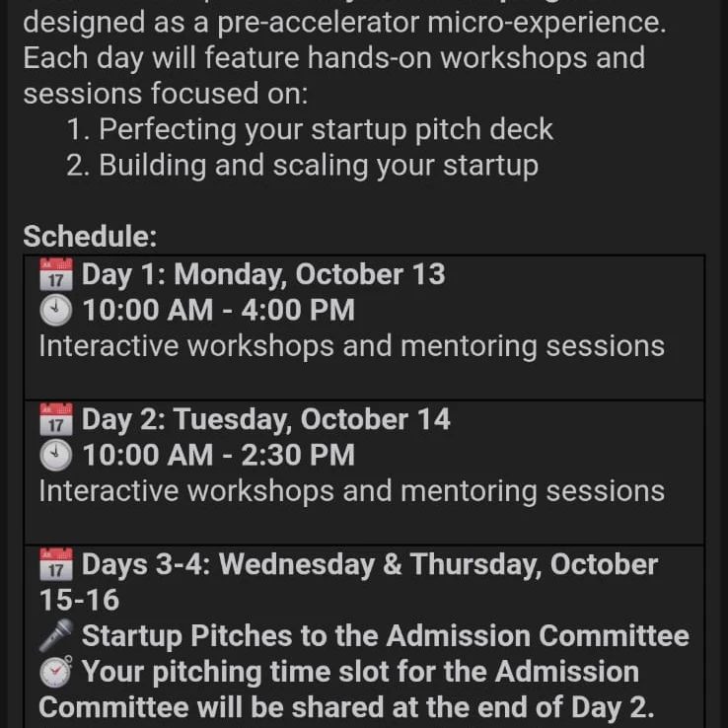
Task: Click the microphone emoji before Startup Pitches
Action: (56, 636)
